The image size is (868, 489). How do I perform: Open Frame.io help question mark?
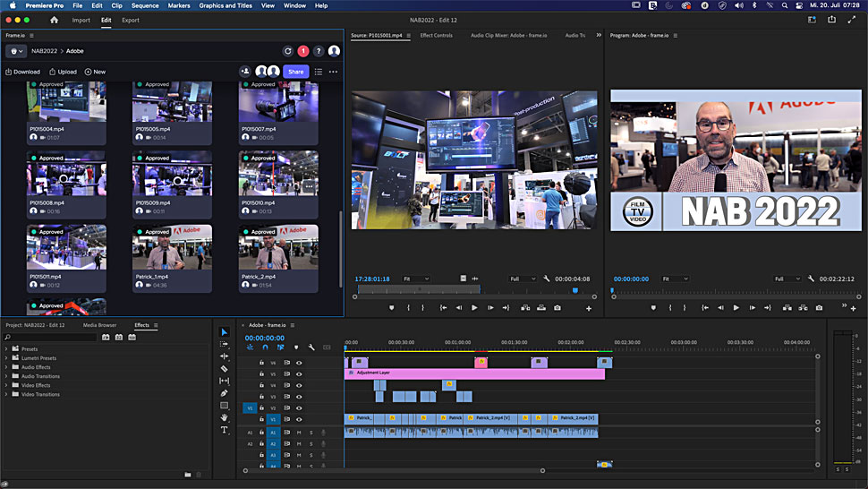click(x=319, y=51)
